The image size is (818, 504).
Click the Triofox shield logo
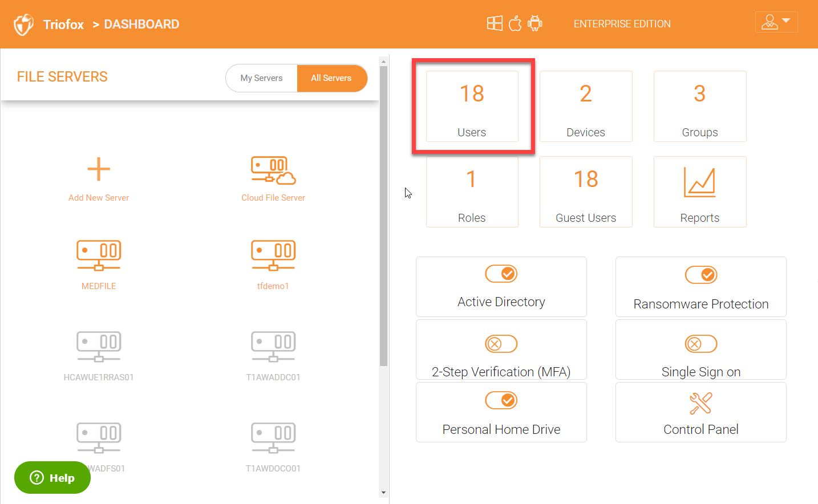pos(23,25)
